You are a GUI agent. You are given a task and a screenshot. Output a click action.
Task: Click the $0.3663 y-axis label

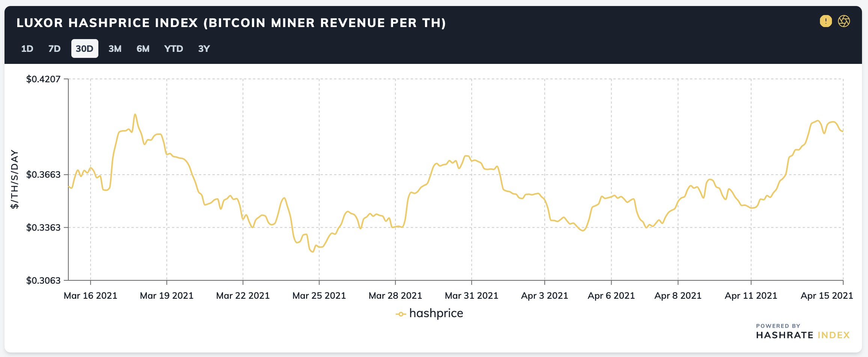(x=43, y=174)
